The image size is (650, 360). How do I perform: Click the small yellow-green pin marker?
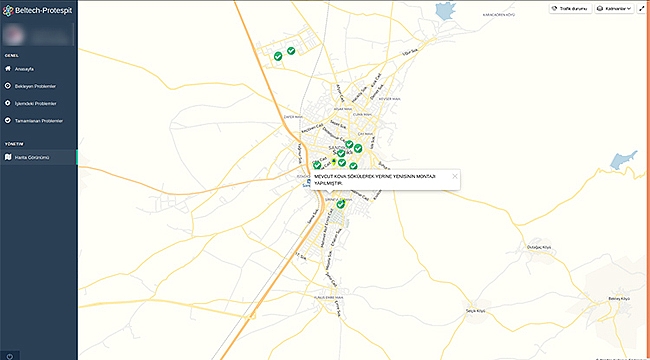334,161
